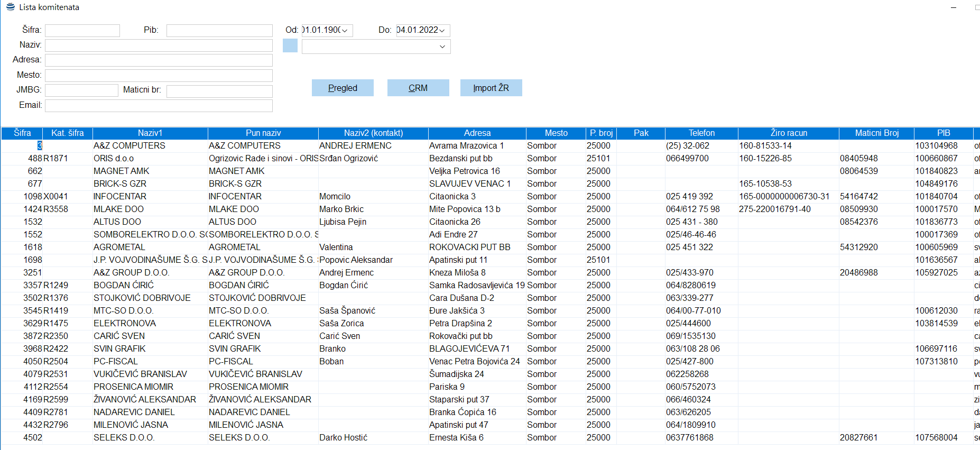Viewport: 980px width, 450px height.
Task: Select the ORIS d.o.o row
Action: [x=114, y=159]
